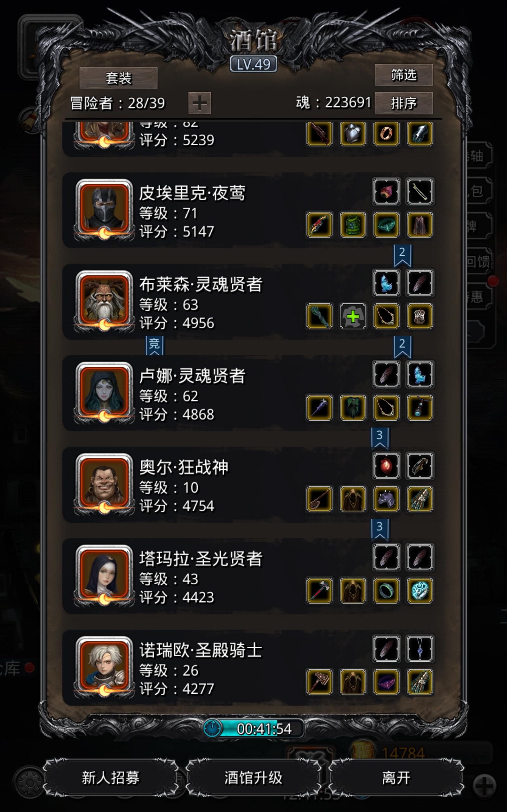Viewport: 507px width, 812px height.
Task: Tap the green chainmail armor on 皮埃里克
Action: point(353,225)
